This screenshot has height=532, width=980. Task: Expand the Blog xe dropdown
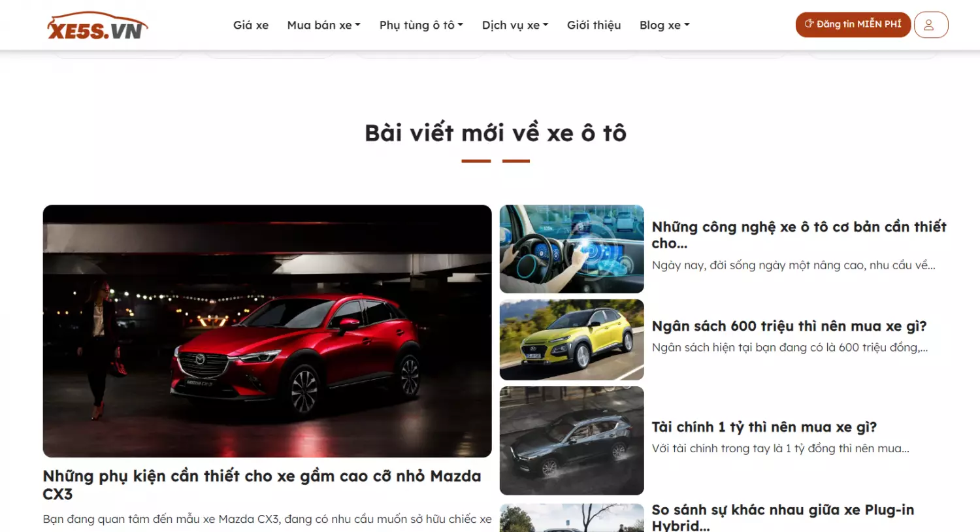coord(664,25)
